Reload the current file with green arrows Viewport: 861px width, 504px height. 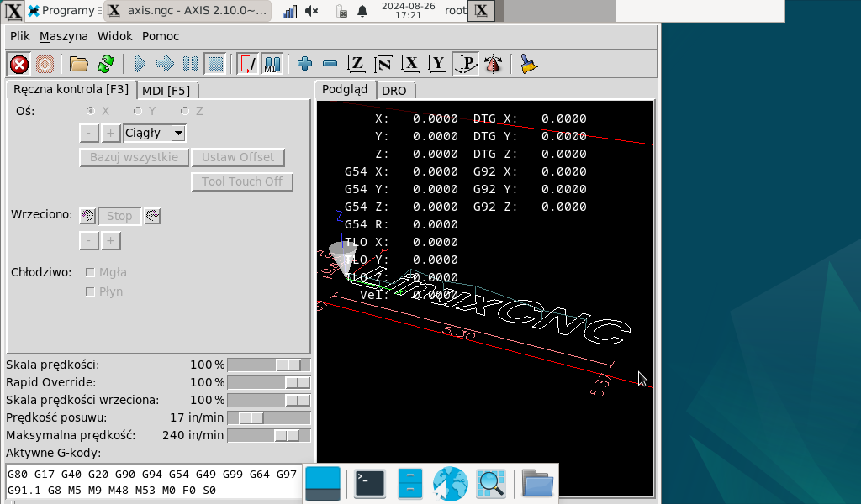(106, 65)
